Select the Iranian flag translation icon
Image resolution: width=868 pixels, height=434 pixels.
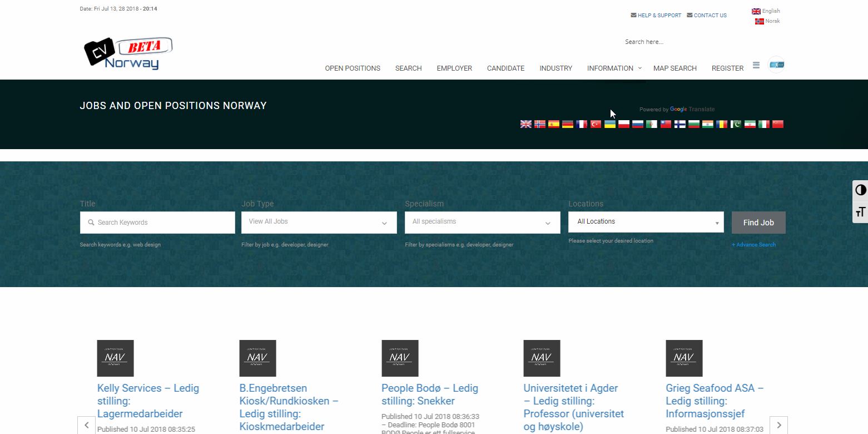coord(750,124)
